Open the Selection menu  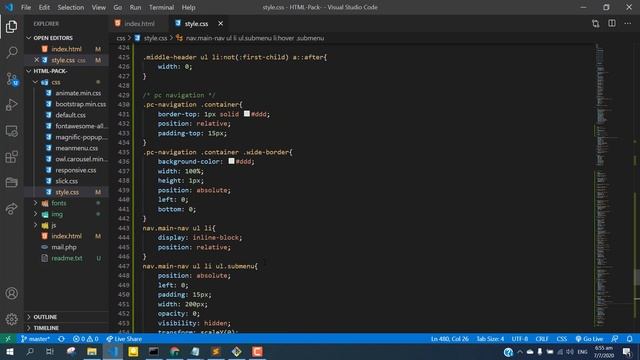pos(71,7)
